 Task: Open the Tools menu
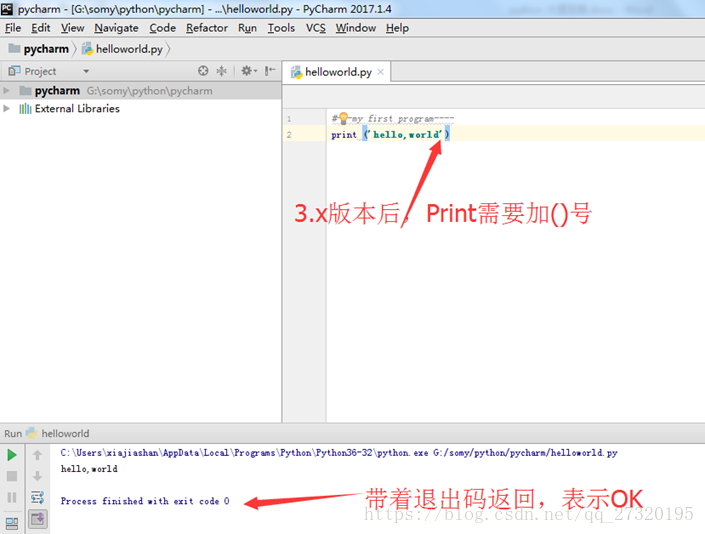point(281,28)
